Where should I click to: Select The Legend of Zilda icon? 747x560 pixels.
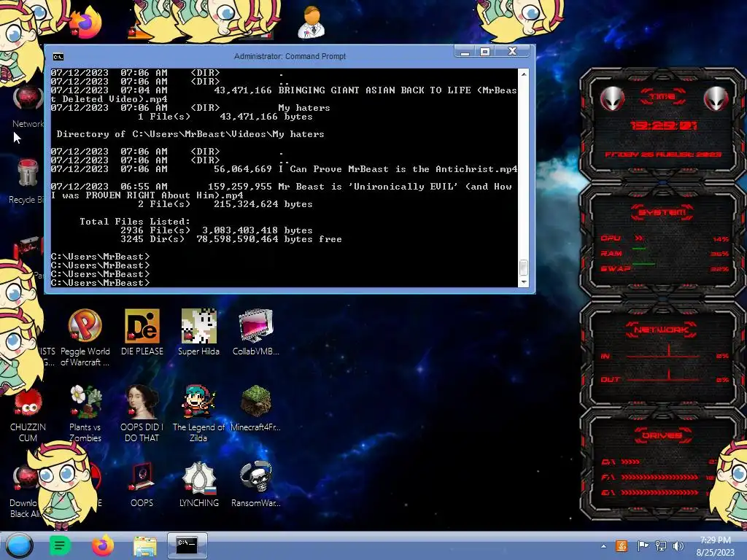(x=198, y=413)
